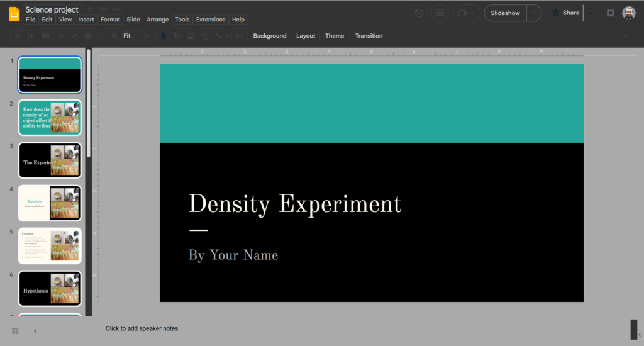Open the Background color settings button

click(269, 36)
